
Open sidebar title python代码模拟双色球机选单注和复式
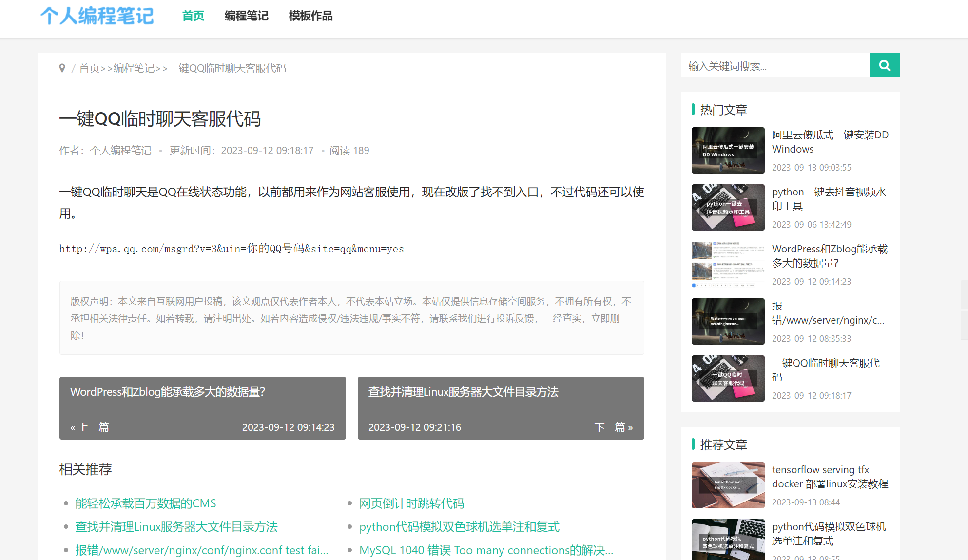829,534
